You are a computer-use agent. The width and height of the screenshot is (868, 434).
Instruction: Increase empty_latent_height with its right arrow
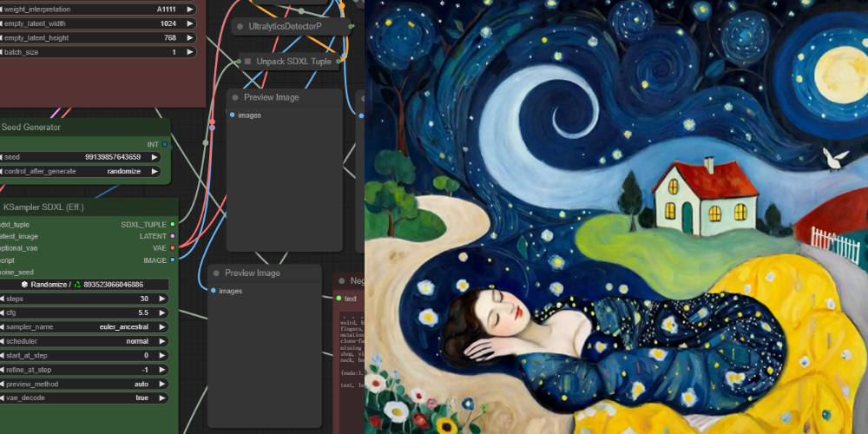point(190,37)
